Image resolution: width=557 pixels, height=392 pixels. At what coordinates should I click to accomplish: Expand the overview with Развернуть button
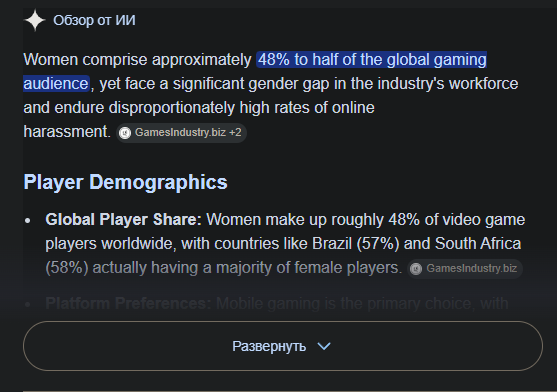283,346
